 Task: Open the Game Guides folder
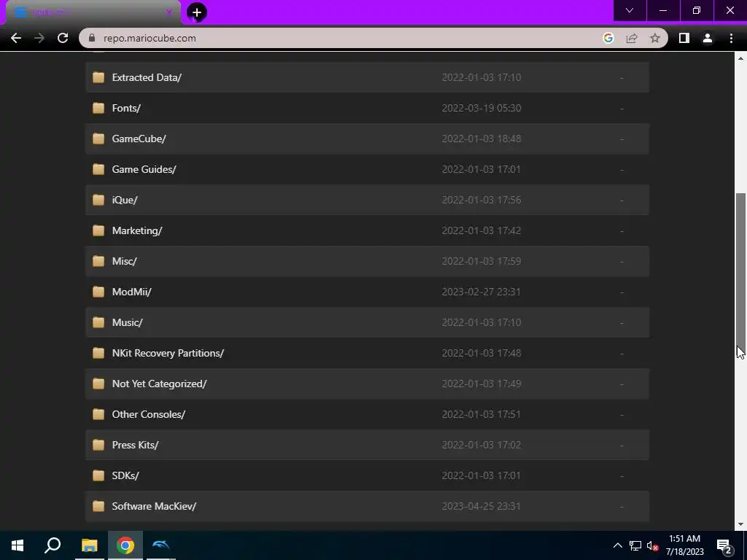(x=144, y=169)
